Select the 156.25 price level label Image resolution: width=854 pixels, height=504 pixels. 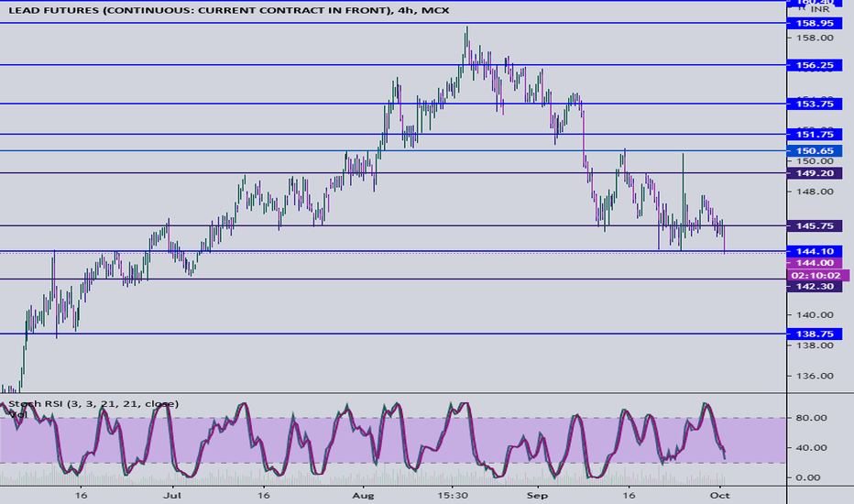click(815, 65)
